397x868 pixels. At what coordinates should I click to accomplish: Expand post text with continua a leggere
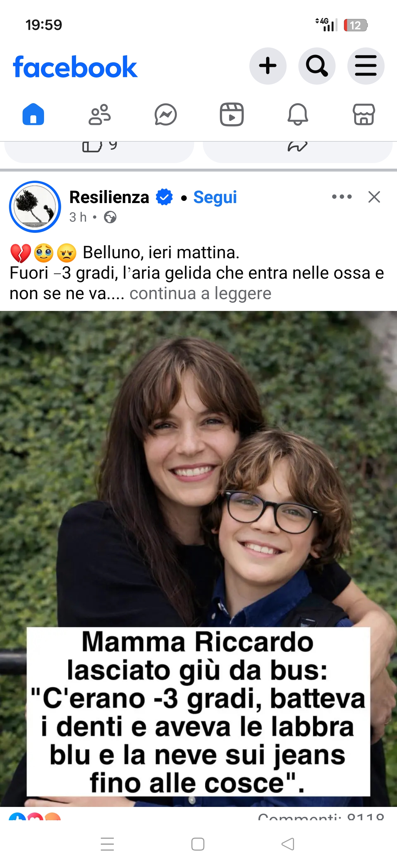[200, 293]
